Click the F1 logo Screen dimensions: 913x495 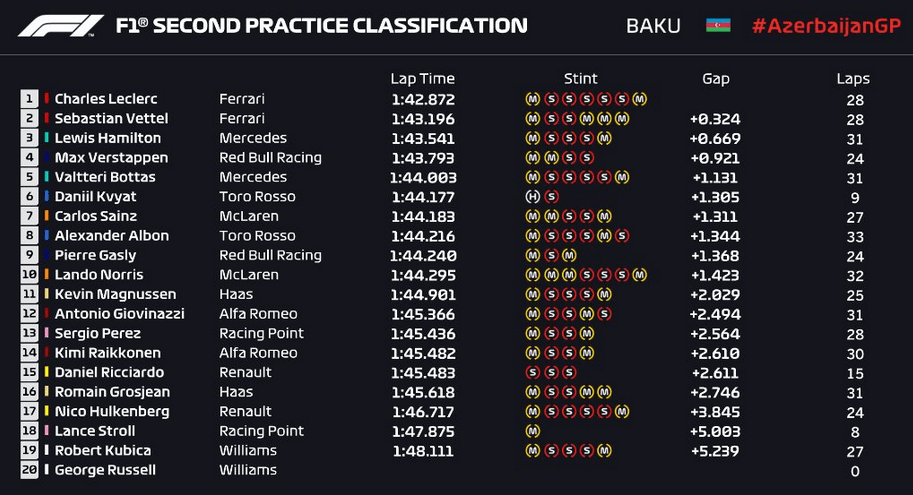61,26
